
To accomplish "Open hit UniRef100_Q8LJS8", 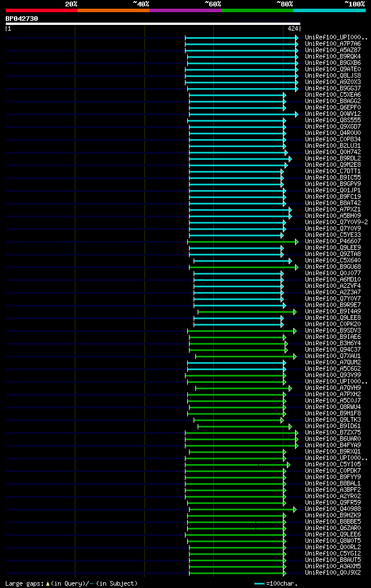I will tap(333, 76).
